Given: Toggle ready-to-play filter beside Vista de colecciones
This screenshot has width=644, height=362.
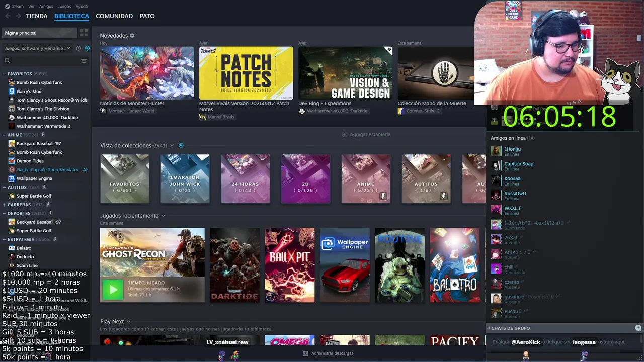Looking at the screenshot, I should (181, 145).
